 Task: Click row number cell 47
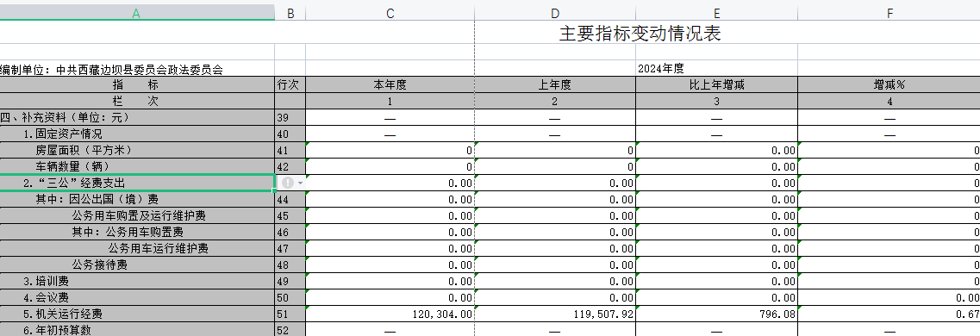290,248
